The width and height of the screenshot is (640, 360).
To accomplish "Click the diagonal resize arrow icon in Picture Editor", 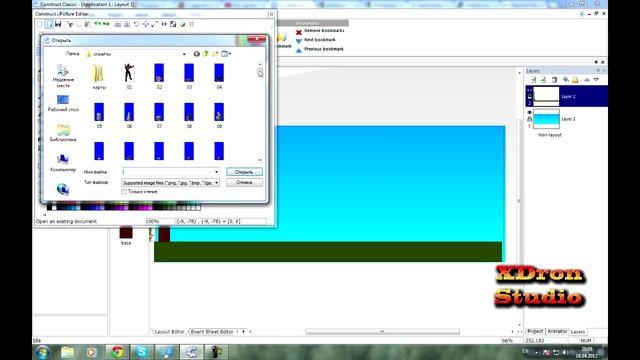I will 154,24.
